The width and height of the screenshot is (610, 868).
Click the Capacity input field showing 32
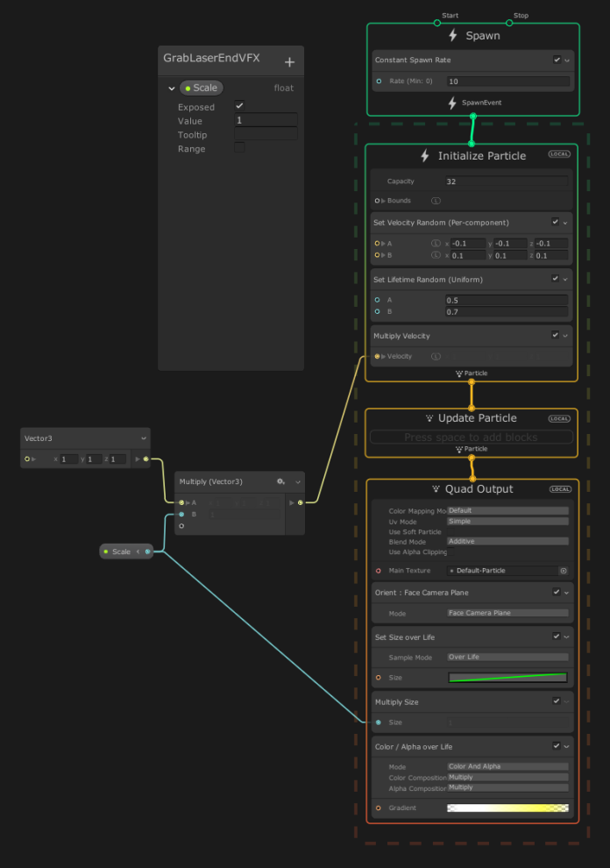(x=507, y=181)
